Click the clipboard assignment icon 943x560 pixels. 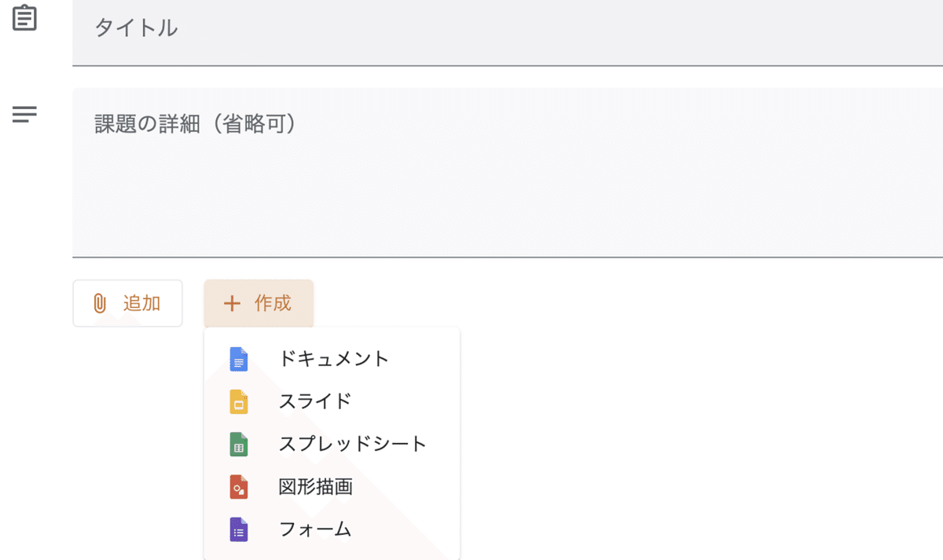click(24, 17)
